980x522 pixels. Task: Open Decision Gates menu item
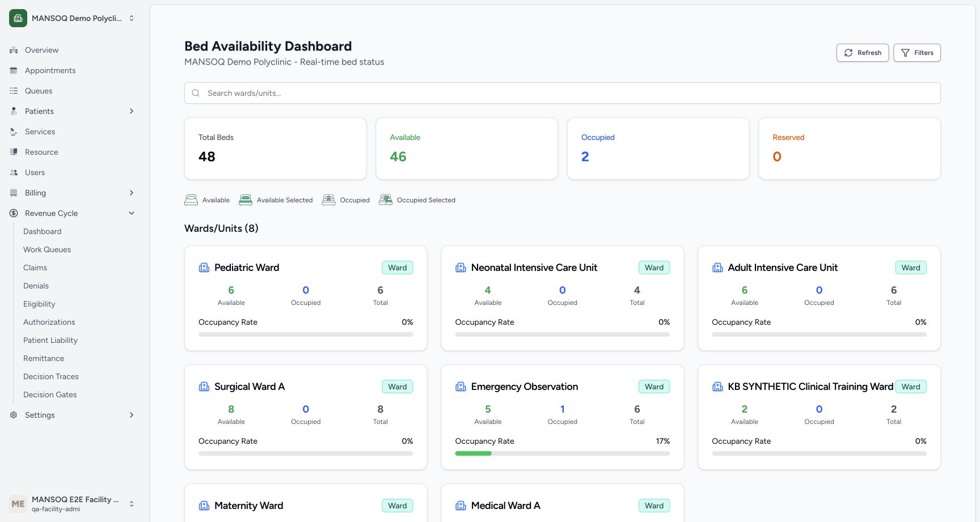[50, 394]
